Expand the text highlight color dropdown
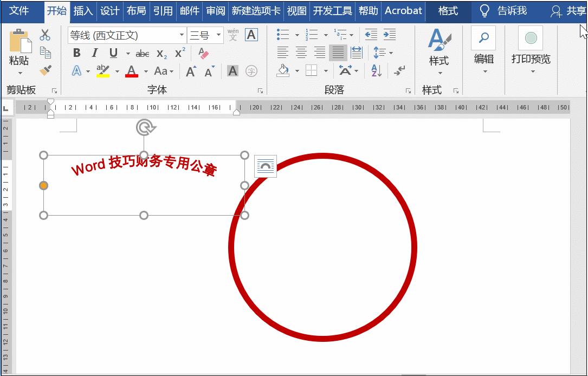Screen dimensions: 588x376 [x=117, y=72]
